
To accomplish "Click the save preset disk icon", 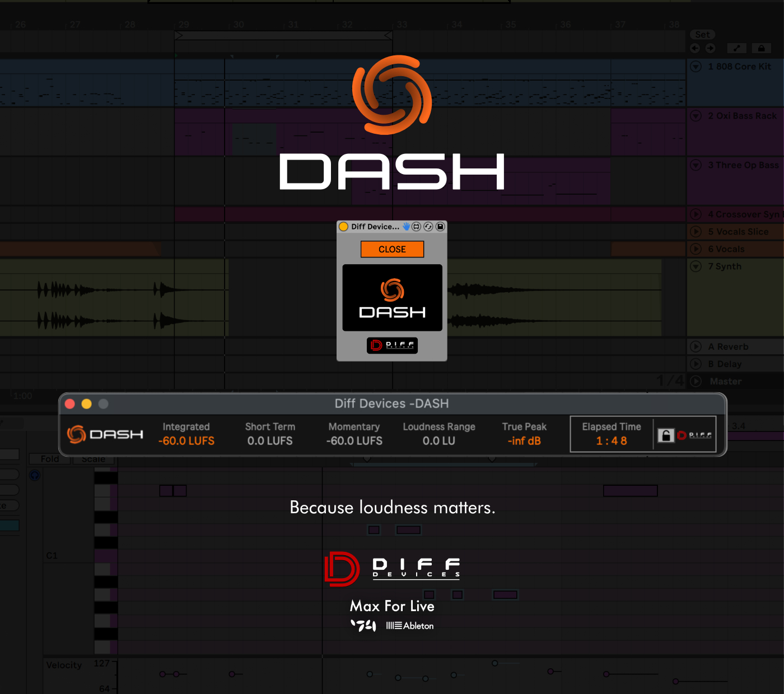I will click(x=440, y=227).
